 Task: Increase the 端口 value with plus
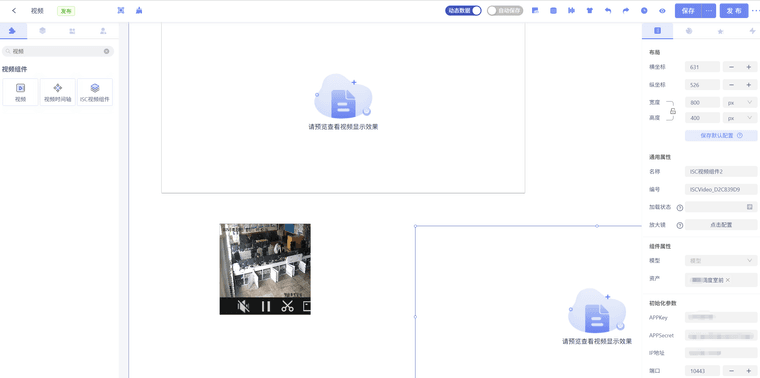[x=748, y=371]
